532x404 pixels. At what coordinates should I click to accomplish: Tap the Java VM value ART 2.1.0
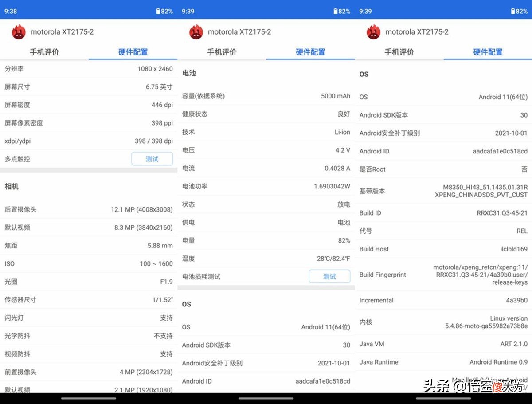pyautogui.click(x=514, y=344)
